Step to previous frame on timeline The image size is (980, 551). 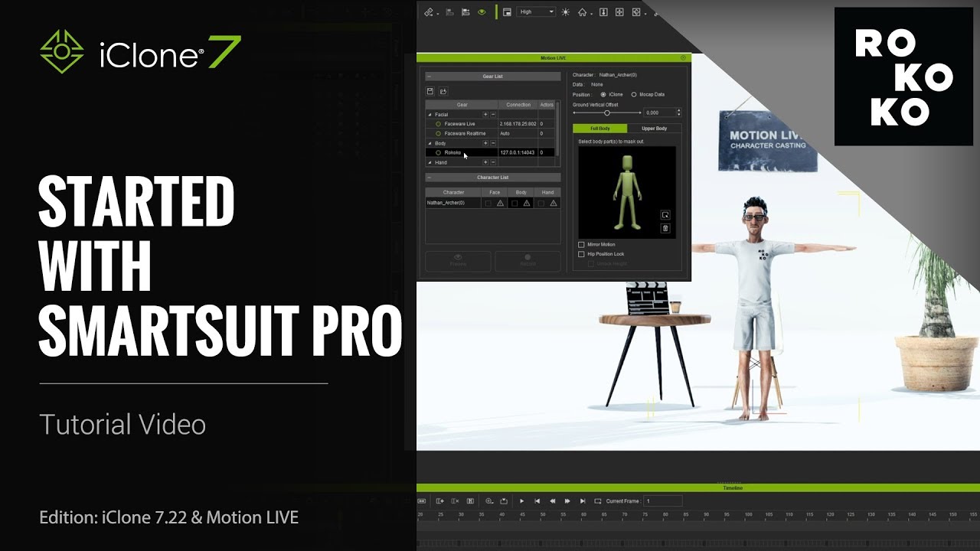[553, 501]
